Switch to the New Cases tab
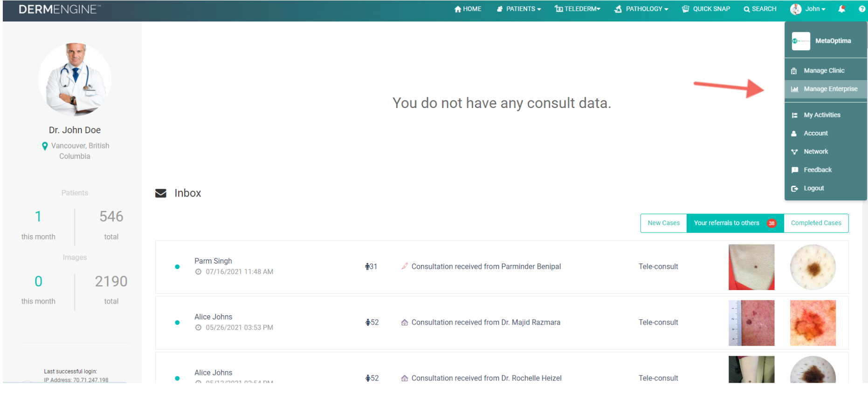Screen dimensions: 868x400 (x=663, y=223)
